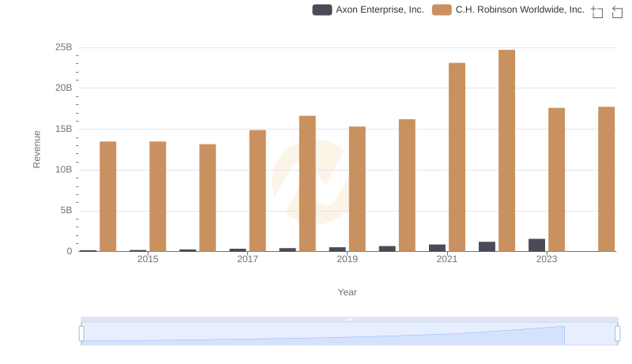Click the C.H. Robinson bar for 2019

[357, 189]
